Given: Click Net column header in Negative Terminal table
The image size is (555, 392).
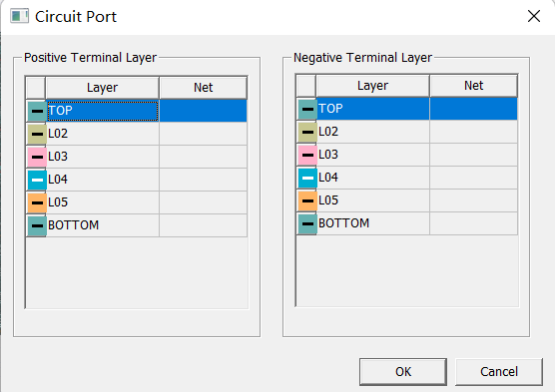Looking at the screenshot, I should [473, 86].
